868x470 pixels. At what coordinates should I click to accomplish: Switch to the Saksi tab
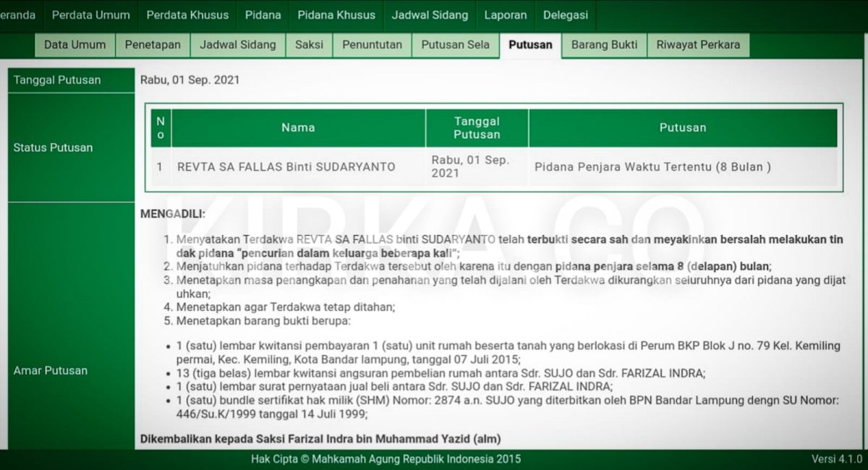click(x=309, y=45)
